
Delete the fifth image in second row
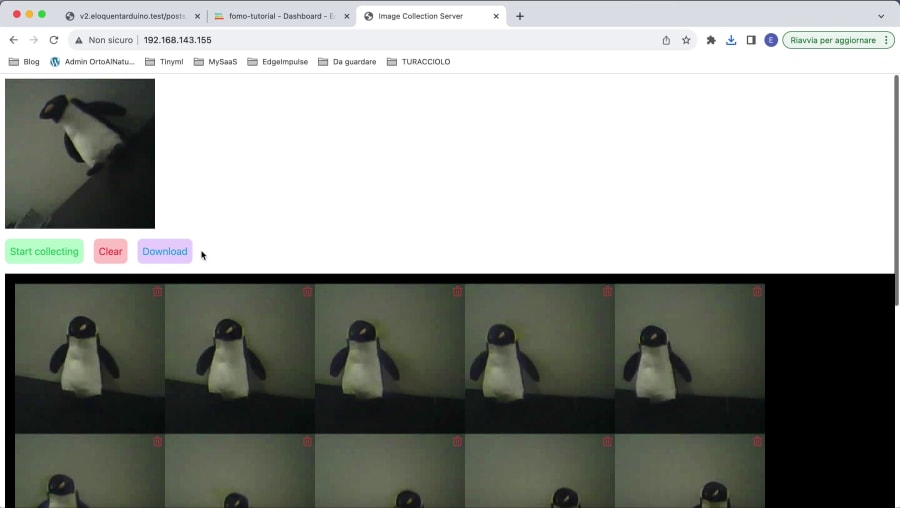[x=758, y=441]
